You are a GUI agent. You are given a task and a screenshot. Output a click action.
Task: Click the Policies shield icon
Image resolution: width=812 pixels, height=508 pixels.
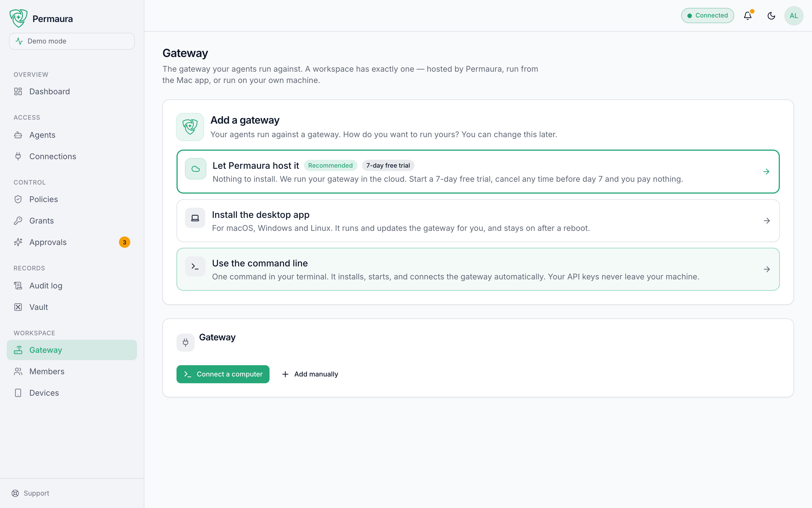18,199
